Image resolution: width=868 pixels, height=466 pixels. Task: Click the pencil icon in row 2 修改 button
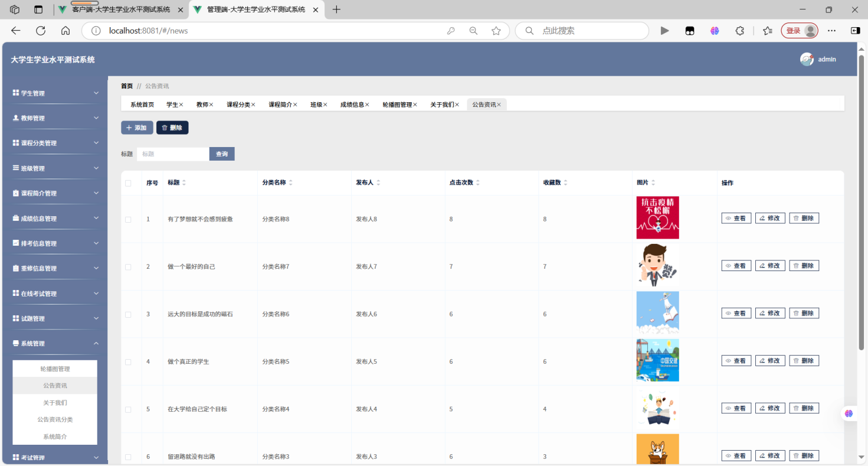(x=762, y=266)
